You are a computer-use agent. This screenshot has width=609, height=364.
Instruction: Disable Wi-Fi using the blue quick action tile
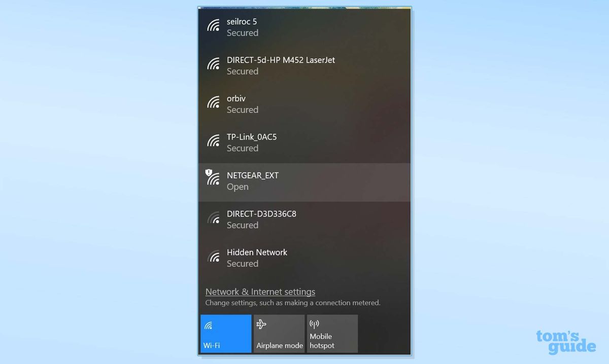225,333
